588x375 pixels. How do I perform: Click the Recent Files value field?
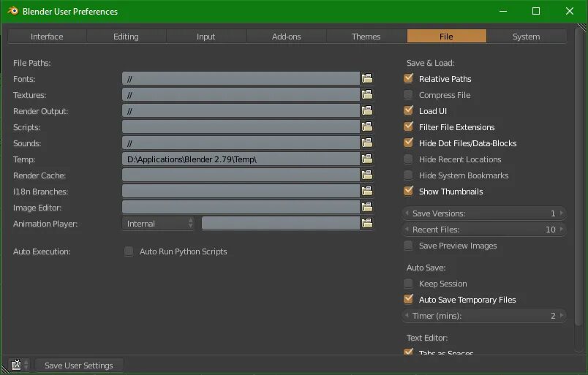click(x=483, y=229)
